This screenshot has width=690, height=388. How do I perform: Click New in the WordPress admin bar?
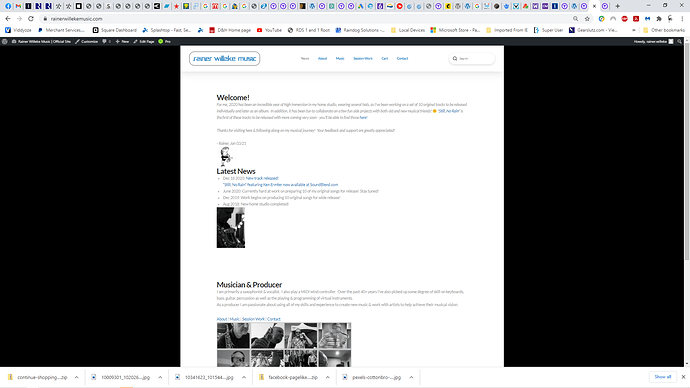coord(122,41)
